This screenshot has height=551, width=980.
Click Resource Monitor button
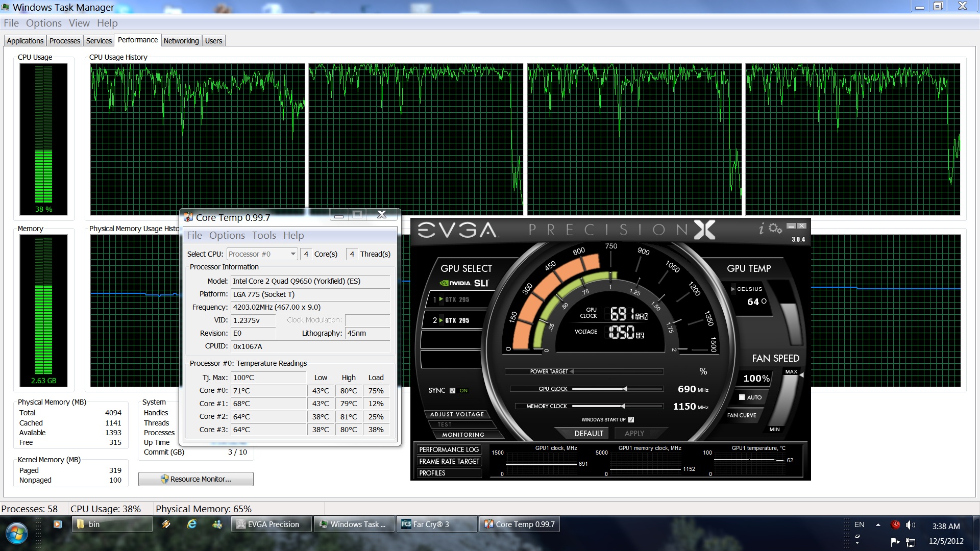click(x=195, y=479)
